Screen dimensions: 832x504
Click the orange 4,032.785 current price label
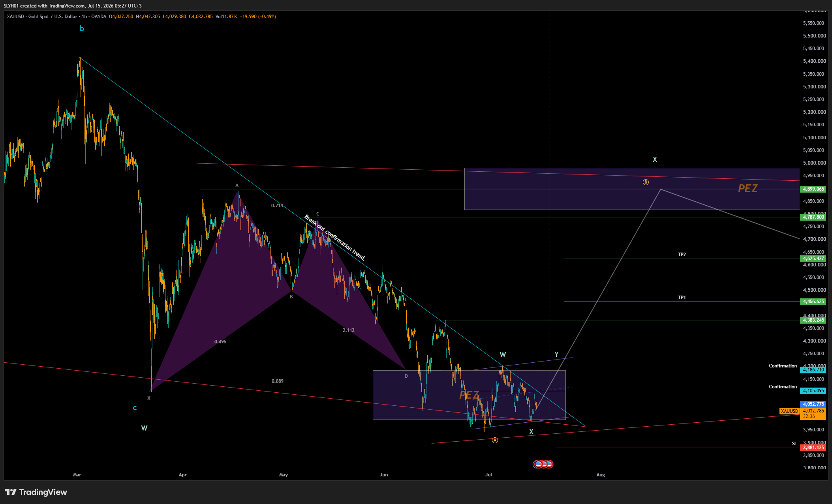click(x=813, y=411)
